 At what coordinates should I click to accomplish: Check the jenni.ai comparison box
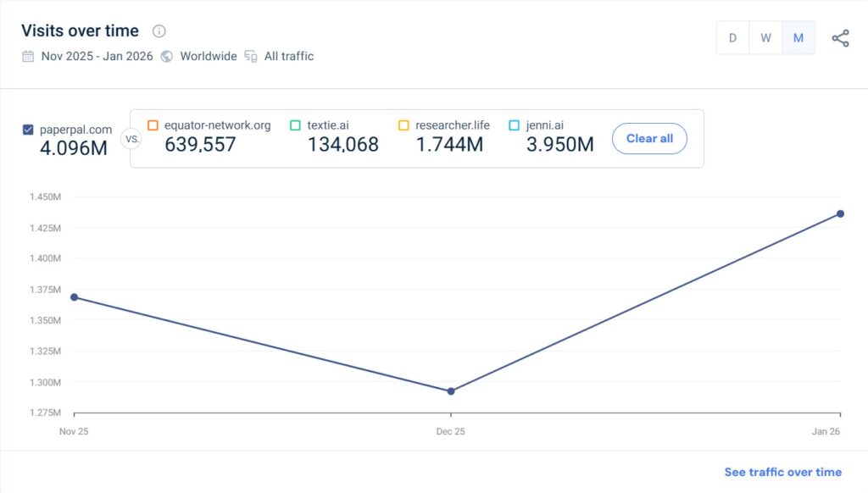tap(514, 125)
